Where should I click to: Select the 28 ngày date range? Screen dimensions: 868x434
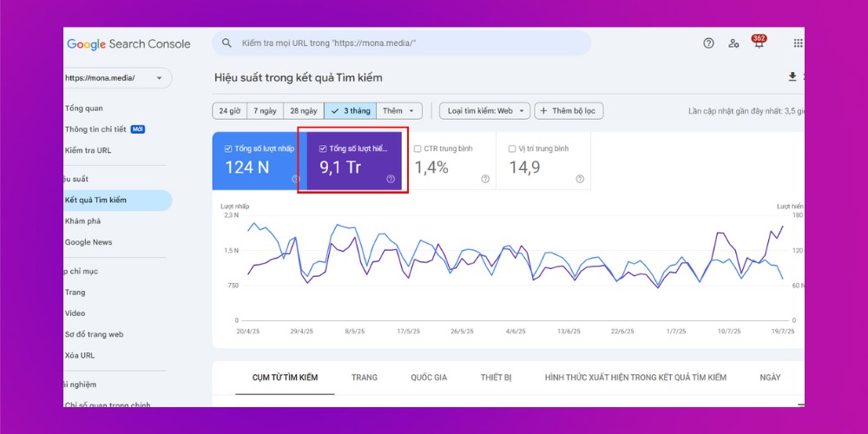304,111
